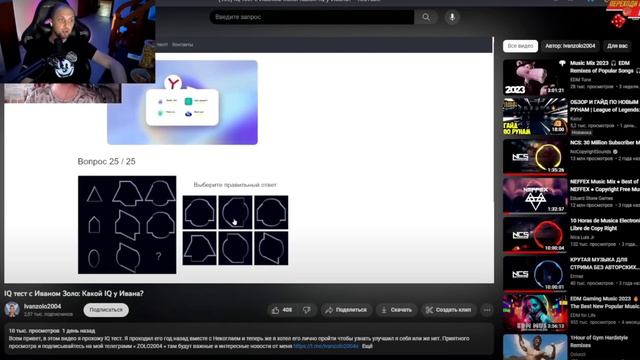Open the Telegram link in description
This screenshot has height=360, width=640.
point(326,346)
